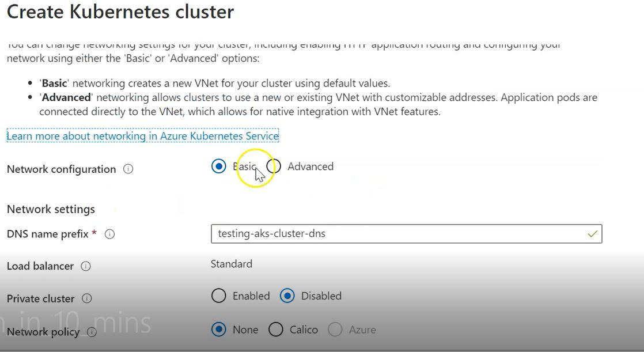Screen dimensions: 644x352
Task: Select Azure as the network policy
Action: coord(335,329)
